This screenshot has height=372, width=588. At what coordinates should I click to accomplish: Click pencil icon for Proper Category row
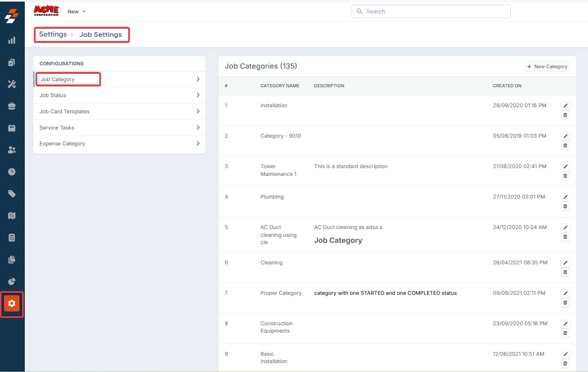[565, 293]
